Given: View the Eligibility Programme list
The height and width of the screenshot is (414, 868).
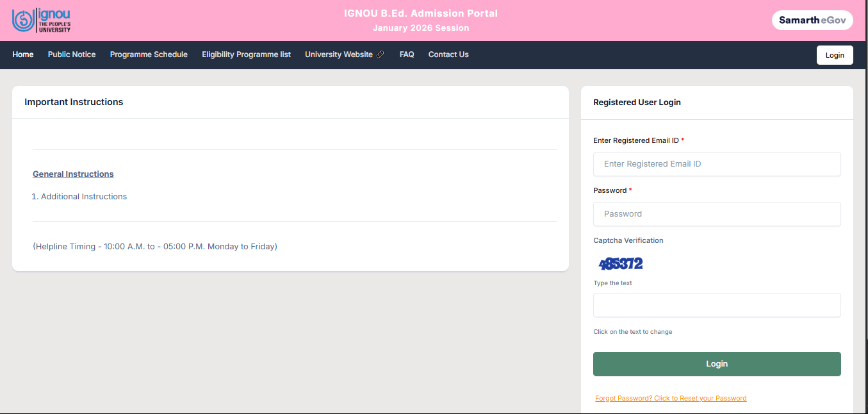Looking at the screenshot, I should click(x=246, y=54).
